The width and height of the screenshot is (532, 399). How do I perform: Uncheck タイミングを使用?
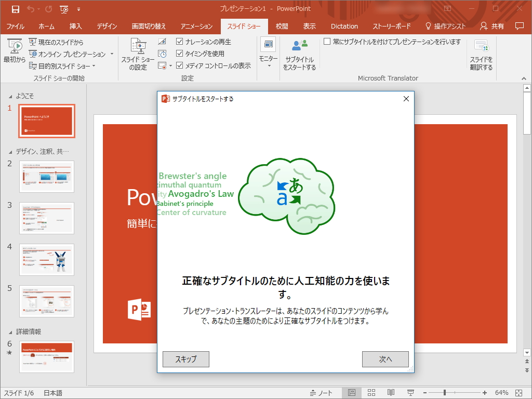pos(179,53)
